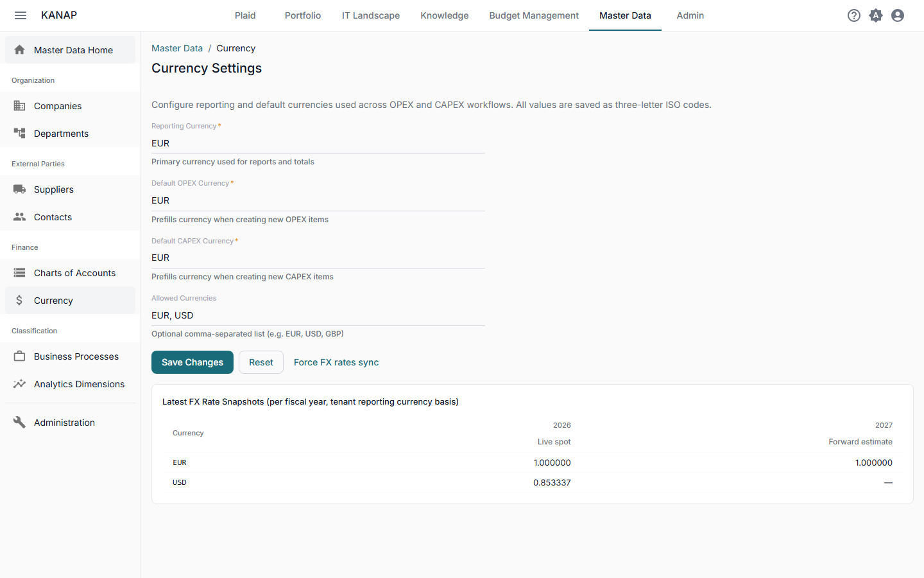Open the Charts of Accounts label
The height and width of the screenshot is (578, 924).
coord(74,273)
